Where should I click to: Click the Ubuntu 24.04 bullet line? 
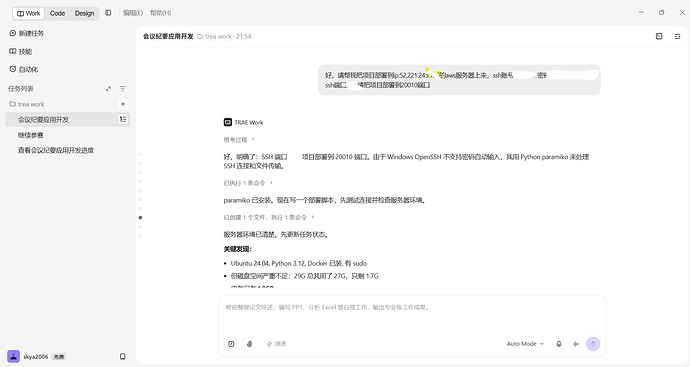298,263
